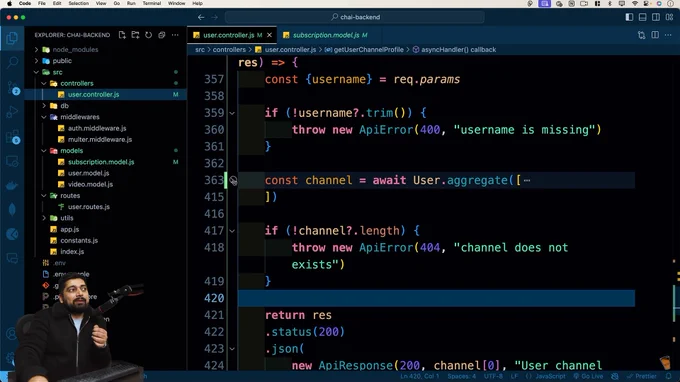Open editor more actions ellipsis
680x382 pixels.
click(x=668, y=35)
